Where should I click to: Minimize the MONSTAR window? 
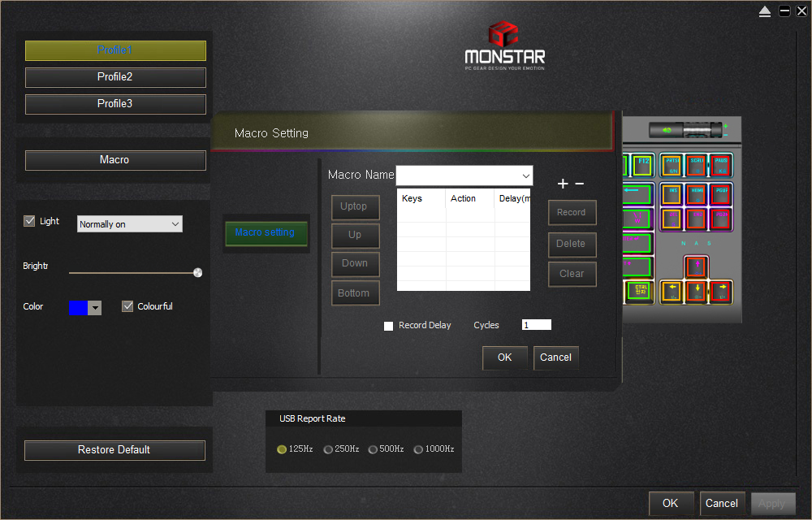pyautogui.click(x=784, y=11)
